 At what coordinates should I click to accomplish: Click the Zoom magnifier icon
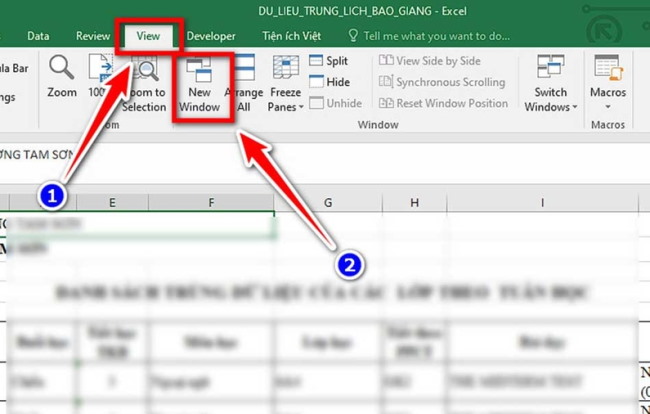[x=61, y=70]
